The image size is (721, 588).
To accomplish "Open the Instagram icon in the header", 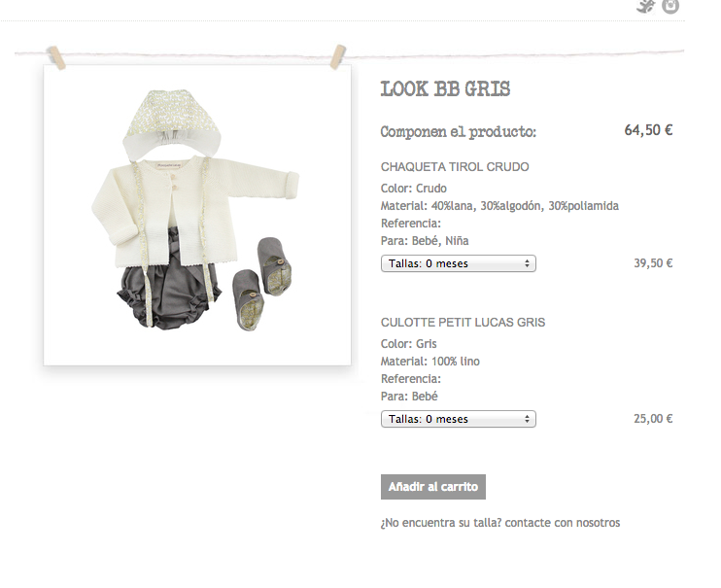I will pyautogui.click(x=670, y=6).
